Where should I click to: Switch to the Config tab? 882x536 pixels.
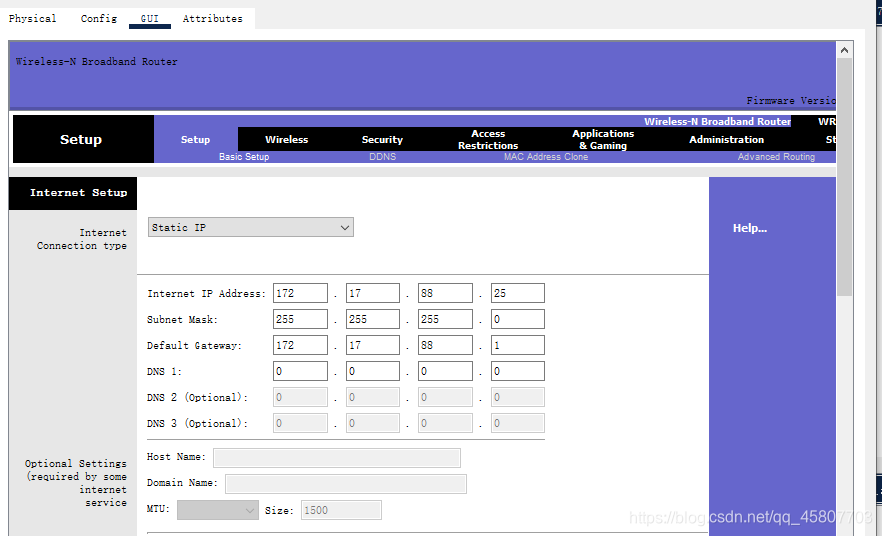[x=98, y=19]
